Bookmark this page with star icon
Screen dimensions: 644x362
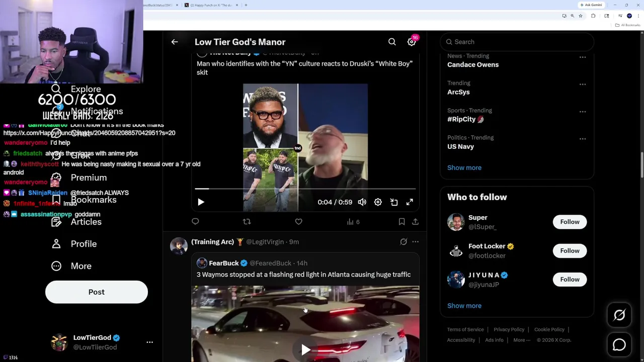581,16
